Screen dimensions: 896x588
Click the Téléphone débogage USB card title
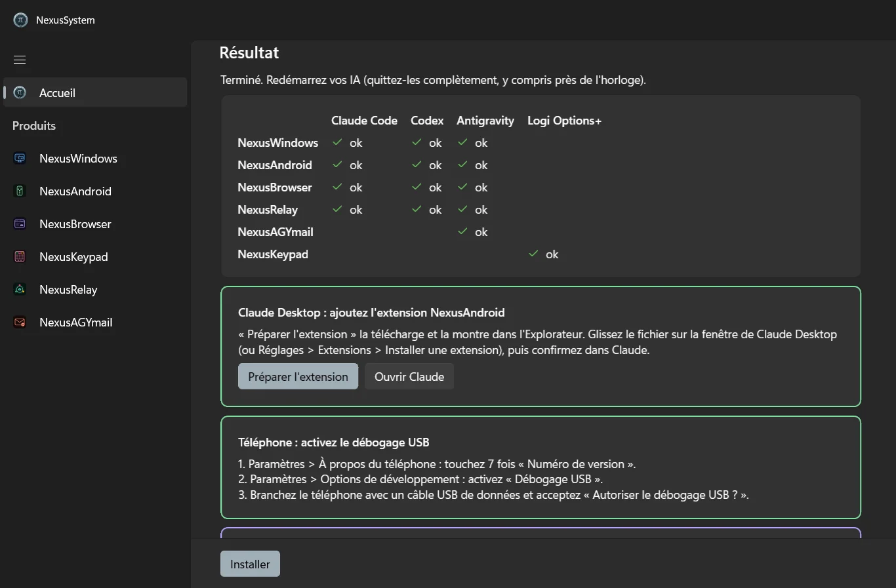(x=334, y=442)
